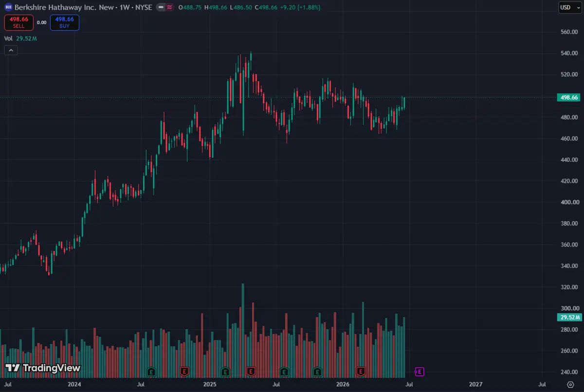Toggle the market status pill indicator
The height and width of the screenshot is (392, 584).
pyautogui.click(x=161, y=7)
